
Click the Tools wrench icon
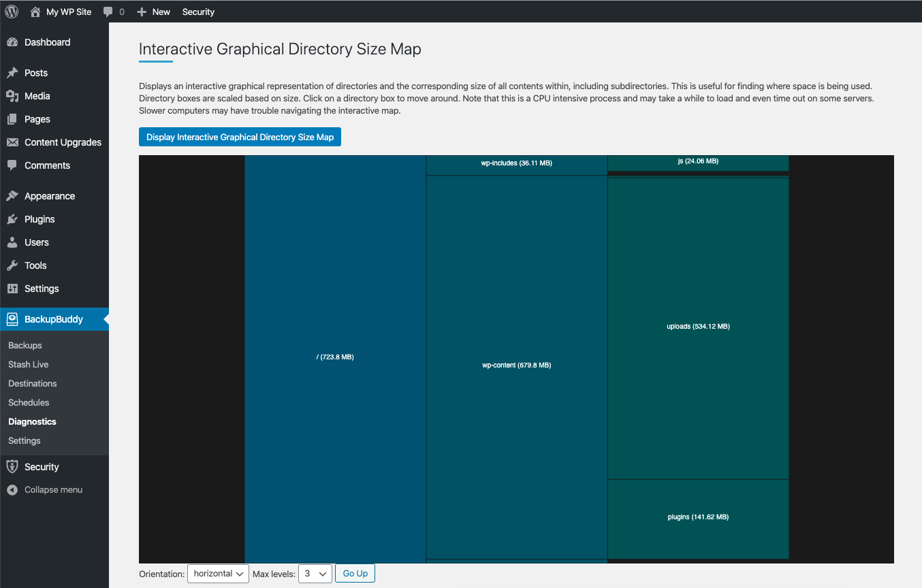tap(12, 265)
